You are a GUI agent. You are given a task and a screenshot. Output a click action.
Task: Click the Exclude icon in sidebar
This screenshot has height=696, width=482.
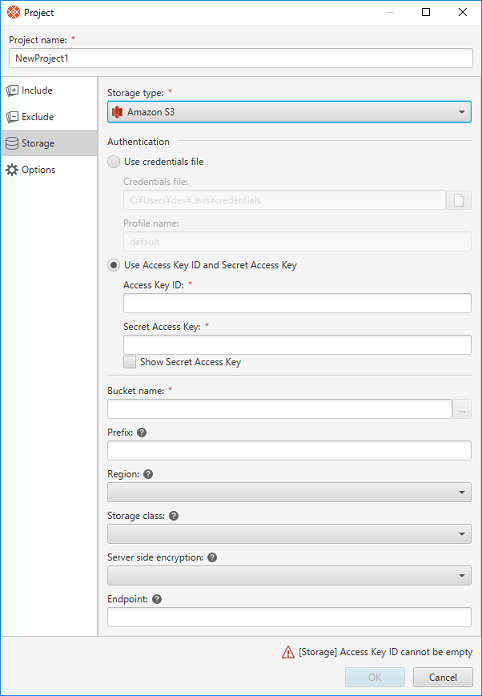pos(12,117)
